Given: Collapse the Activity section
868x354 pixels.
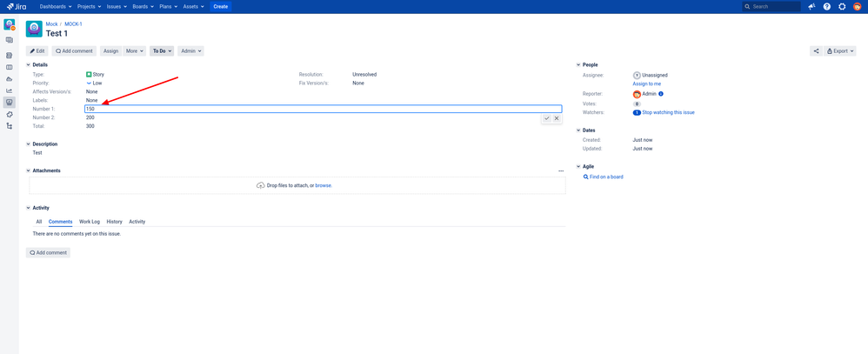Looking at the screenshot, I should (28, 208).
